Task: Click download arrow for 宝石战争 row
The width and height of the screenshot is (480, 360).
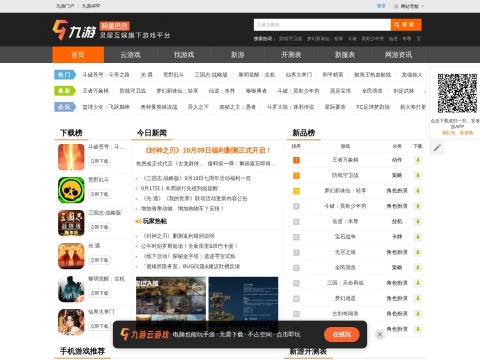Action: point(418,237)
